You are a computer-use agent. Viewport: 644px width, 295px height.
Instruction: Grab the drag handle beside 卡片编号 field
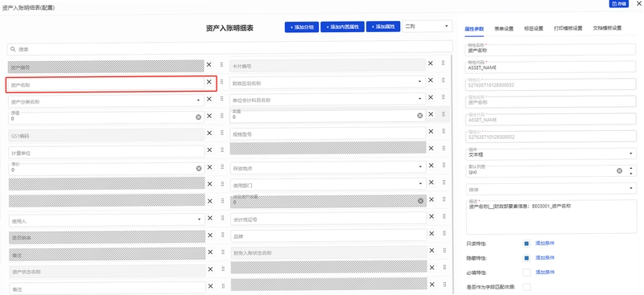pyautogui.click(x=444, y=64)
